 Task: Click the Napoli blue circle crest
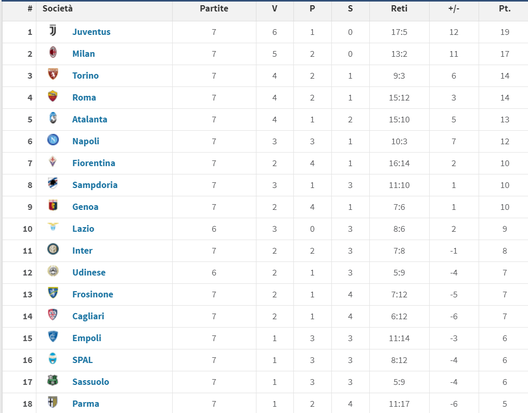(x=53, y=140)
